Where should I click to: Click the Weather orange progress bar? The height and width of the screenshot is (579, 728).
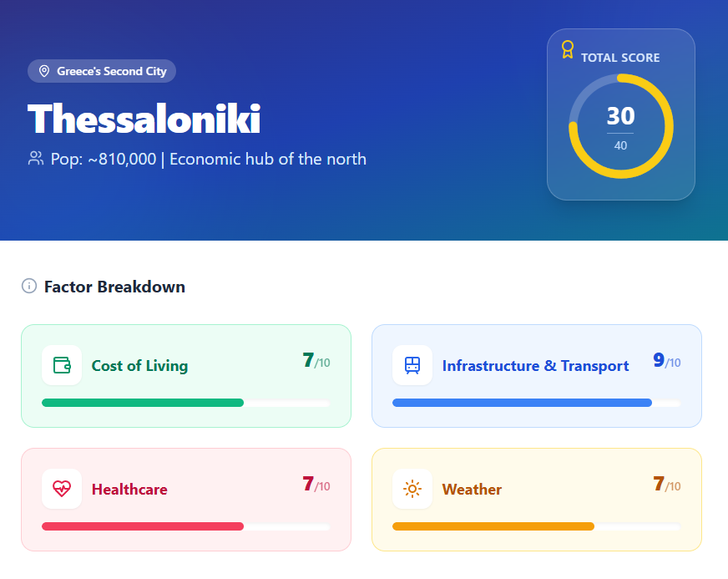click(536, 526)
